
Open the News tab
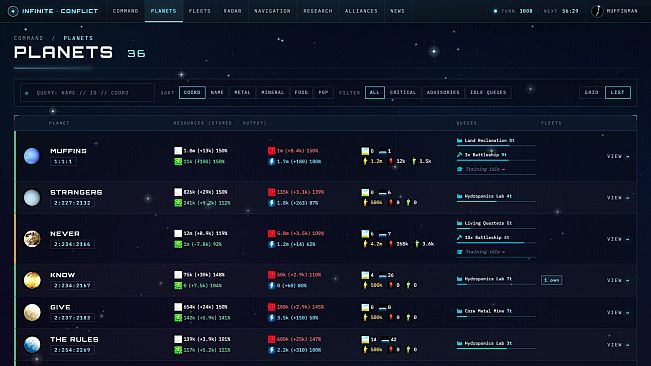[397, 11]
